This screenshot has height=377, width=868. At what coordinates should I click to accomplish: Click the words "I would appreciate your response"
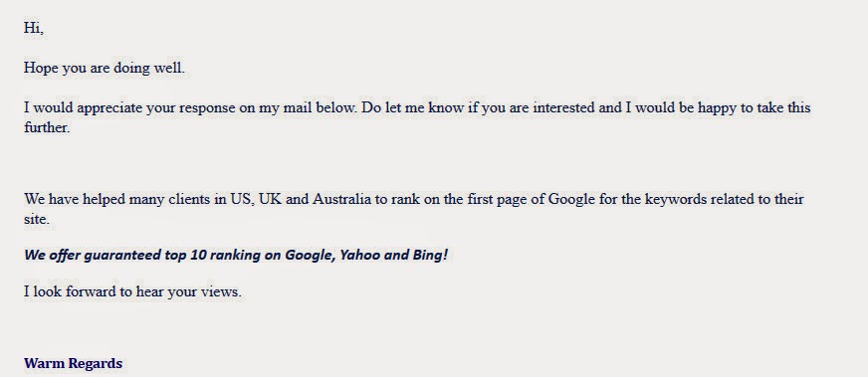pyautogui.click(x=130, y=107)
